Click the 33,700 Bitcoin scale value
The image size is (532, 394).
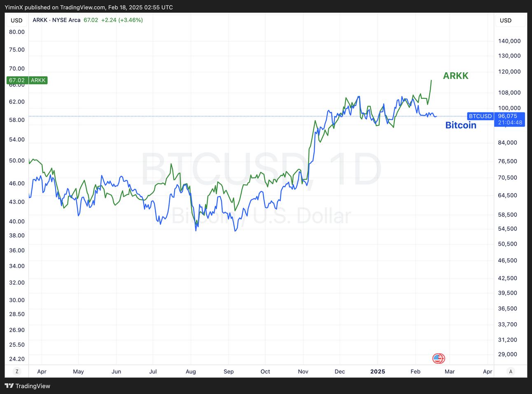(x=508, y=324)
